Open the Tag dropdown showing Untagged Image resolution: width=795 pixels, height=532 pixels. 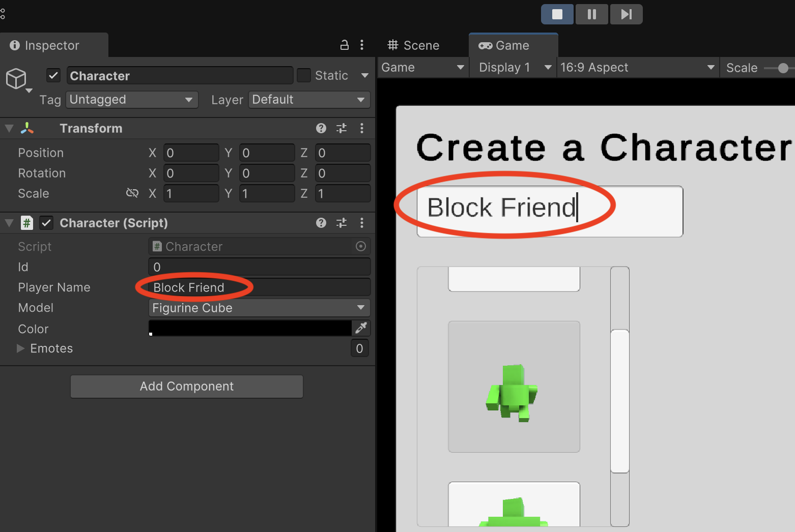pyautogui.click(x=131, y=100)
